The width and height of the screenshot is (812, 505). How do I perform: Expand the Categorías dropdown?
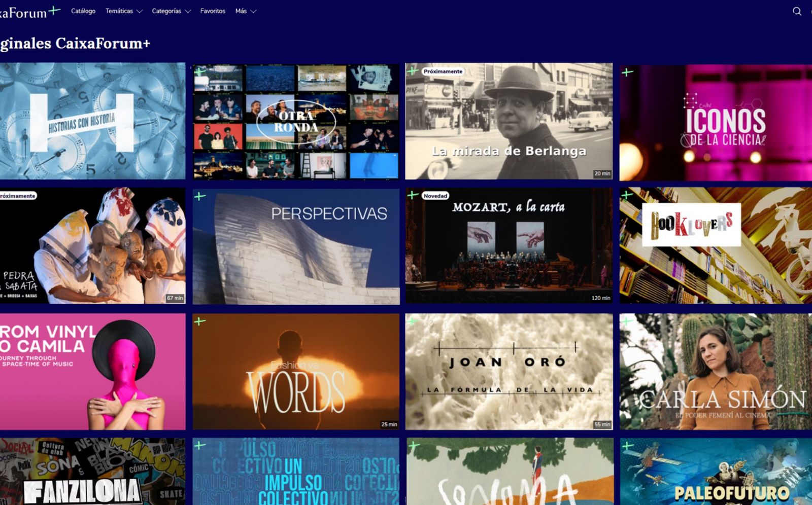[x=172, y=11]
